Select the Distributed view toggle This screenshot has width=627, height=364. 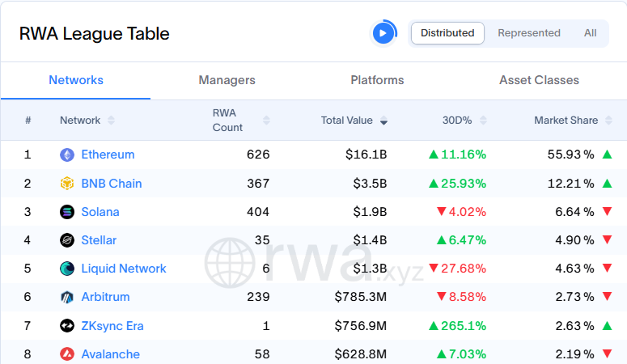[x=447, y=33]
